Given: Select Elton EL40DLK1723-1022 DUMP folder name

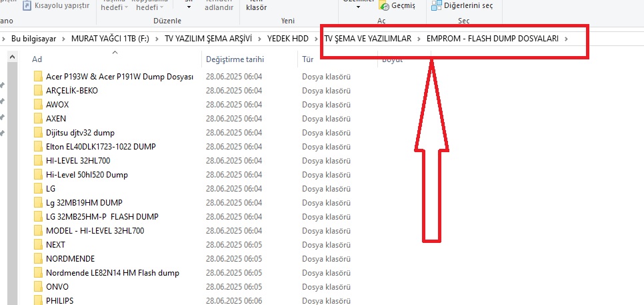Looking at the screenshot, I should [101, 147].
